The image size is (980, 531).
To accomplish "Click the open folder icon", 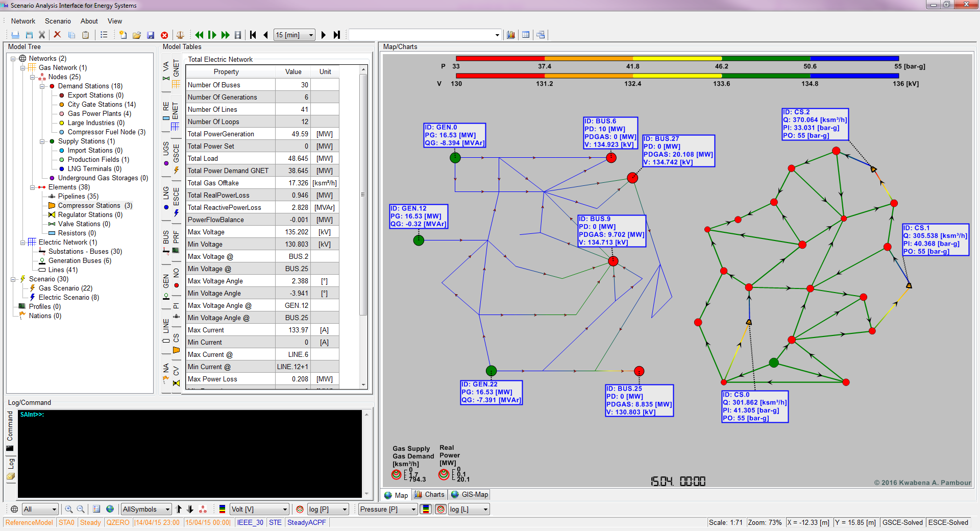I will (136, 35).
